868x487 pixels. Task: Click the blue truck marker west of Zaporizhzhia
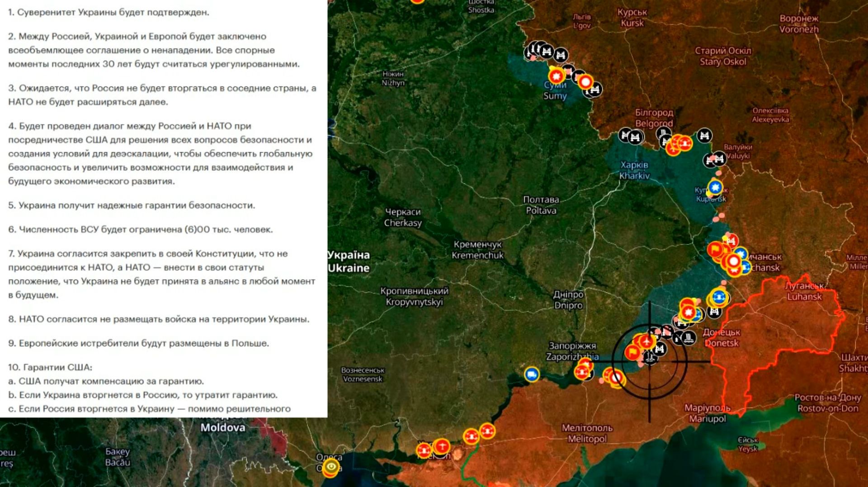tap(532, 374)
